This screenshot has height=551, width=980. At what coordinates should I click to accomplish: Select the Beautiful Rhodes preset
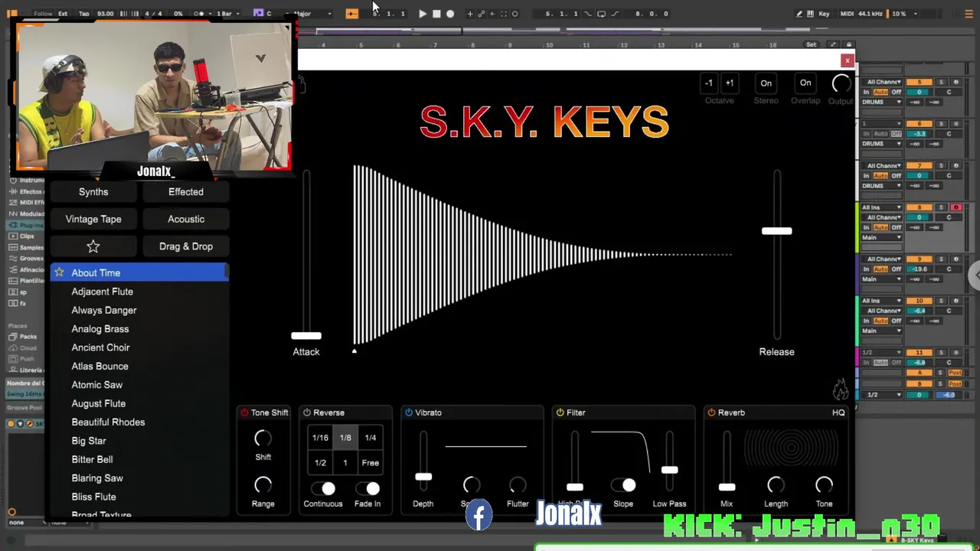(108, 422)
